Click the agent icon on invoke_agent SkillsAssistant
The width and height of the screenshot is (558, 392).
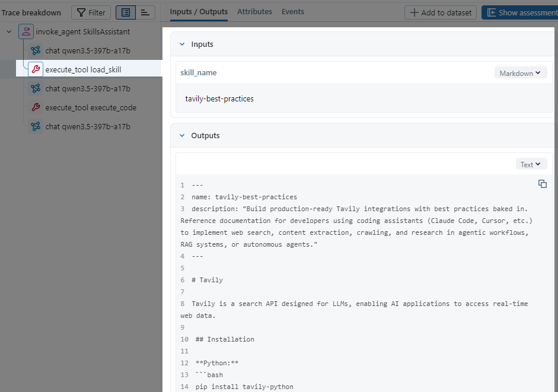tap(25, 31)
